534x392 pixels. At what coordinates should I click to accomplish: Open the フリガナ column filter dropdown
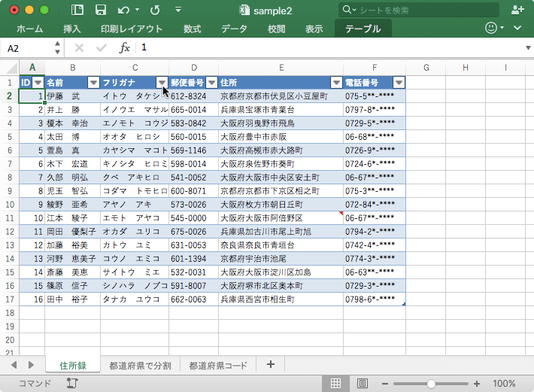pyautogui.click(x=162, y=83)
